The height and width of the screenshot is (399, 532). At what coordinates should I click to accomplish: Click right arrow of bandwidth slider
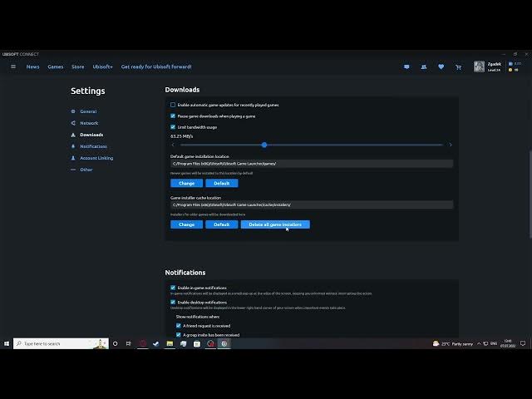[x=451, y=145]
